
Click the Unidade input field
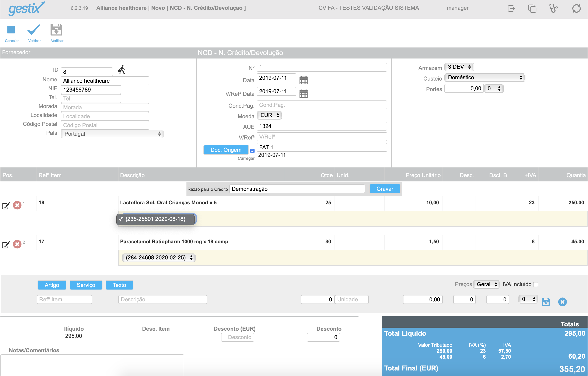coord(351,299)
